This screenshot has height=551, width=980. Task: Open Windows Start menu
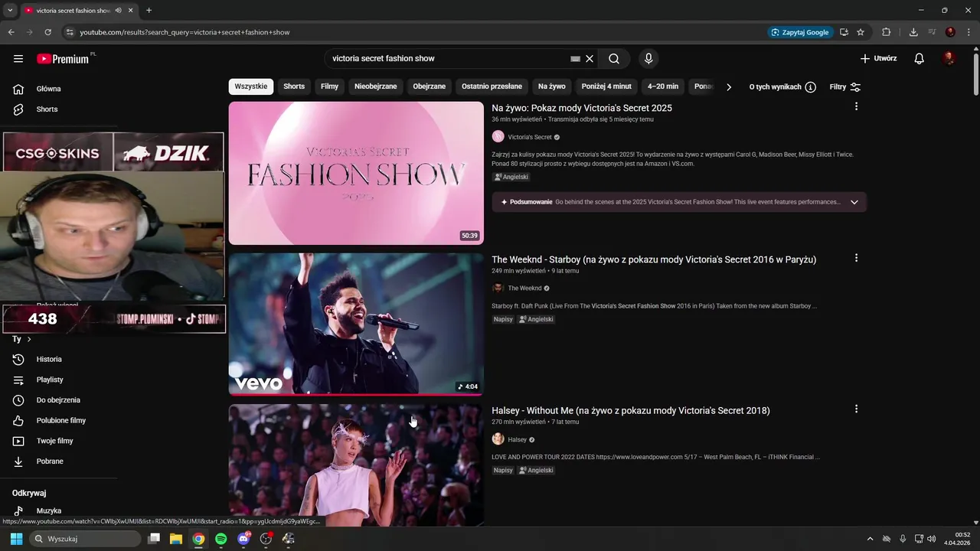pos(16,539)
